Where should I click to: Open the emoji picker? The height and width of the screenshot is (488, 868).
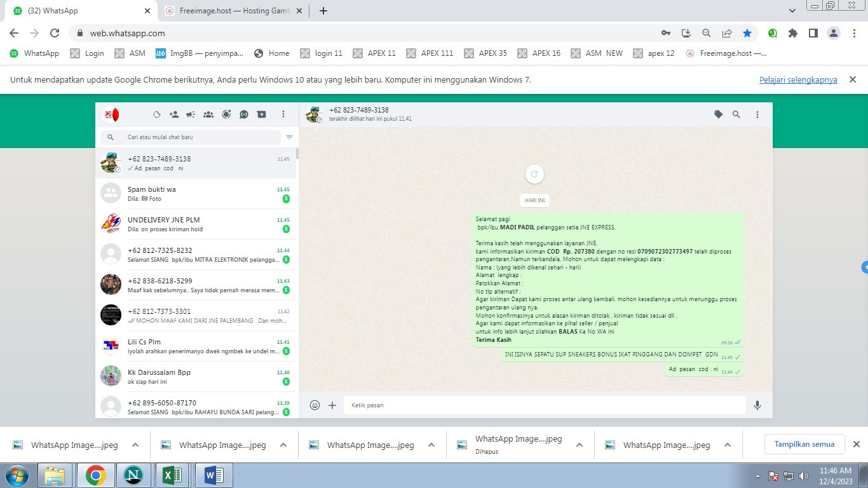[x=315, y=405]
